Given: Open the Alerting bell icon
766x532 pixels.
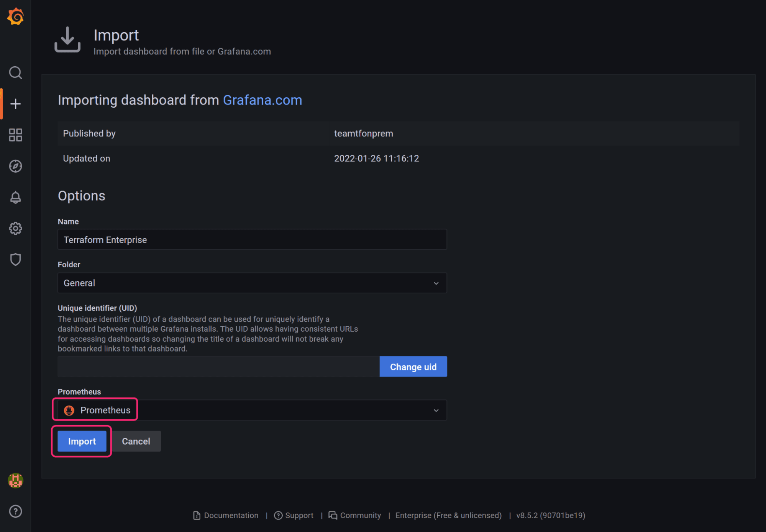Looking at the screenshot, I should (x=16, y=197).
